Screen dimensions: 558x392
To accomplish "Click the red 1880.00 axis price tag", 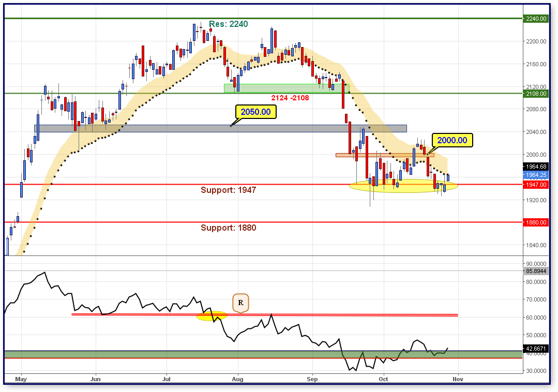I will (x=536, y=222).
